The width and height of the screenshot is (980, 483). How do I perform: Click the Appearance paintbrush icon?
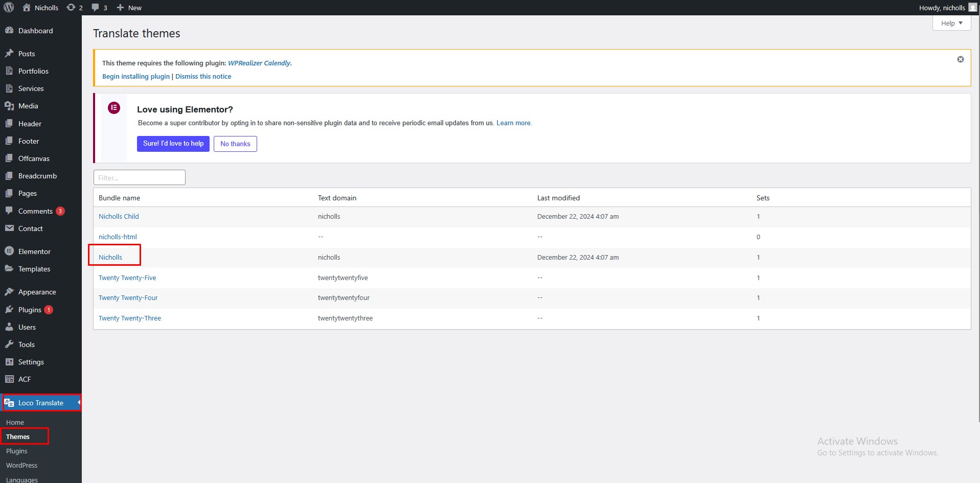tap(9, 292)
